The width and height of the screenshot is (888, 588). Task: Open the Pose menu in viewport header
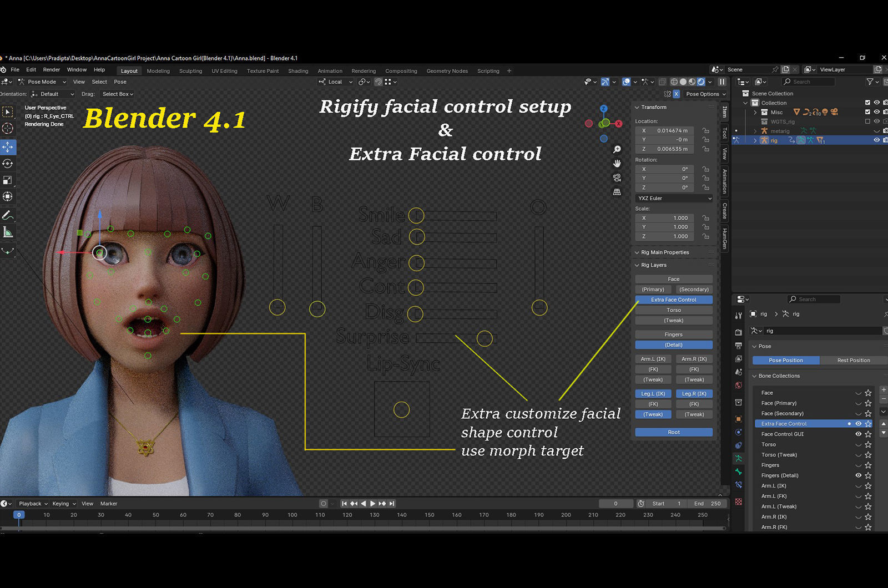[120, 82]
